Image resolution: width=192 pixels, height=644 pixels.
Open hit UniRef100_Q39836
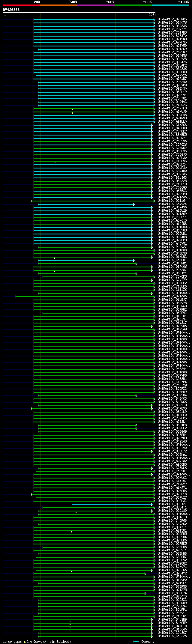pos(172,26)
